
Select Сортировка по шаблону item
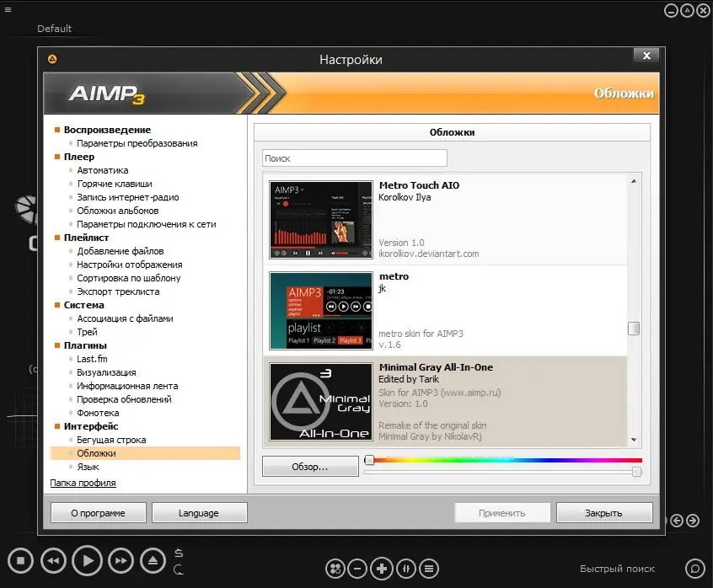pos(129,278)
